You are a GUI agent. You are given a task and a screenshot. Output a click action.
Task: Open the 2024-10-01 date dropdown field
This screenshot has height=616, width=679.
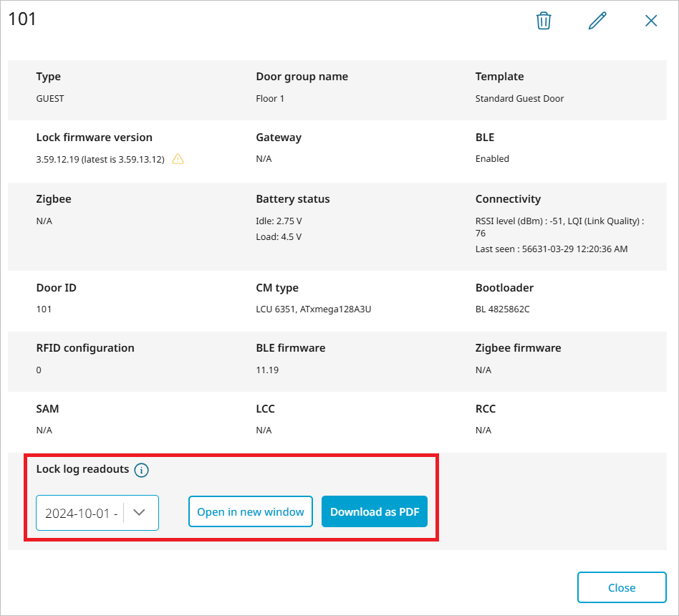[x=80, y=513]
